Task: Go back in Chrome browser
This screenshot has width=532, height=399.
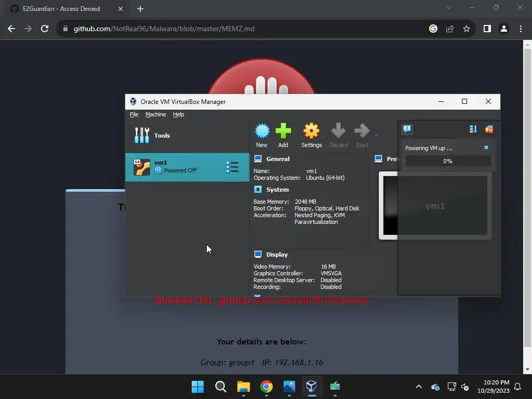Action: tap(11, 29)
